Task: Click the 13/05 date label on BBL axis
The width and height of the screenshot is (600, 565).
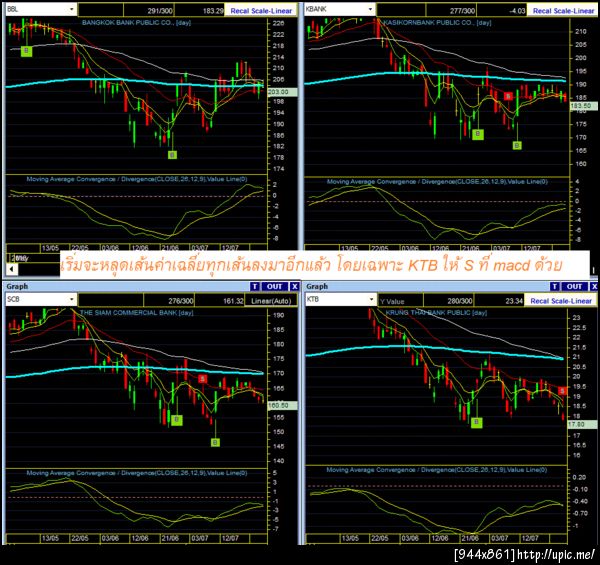Action: pyautogui.click(x=50, y=248)
